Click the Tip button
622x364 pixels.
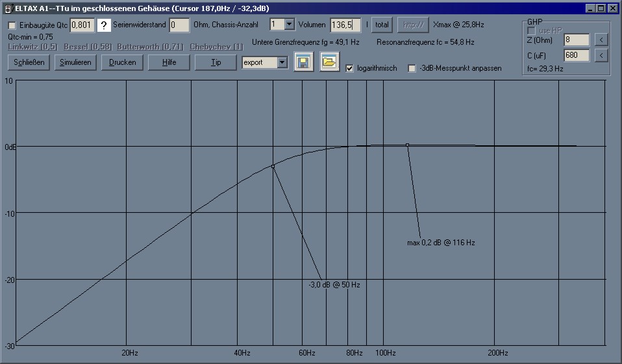click(216, 62)
